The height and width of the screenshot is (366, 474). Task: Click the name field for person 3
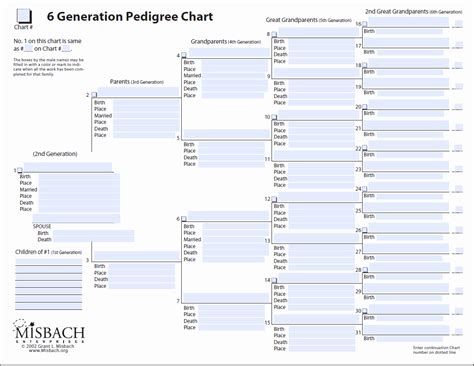137,256
